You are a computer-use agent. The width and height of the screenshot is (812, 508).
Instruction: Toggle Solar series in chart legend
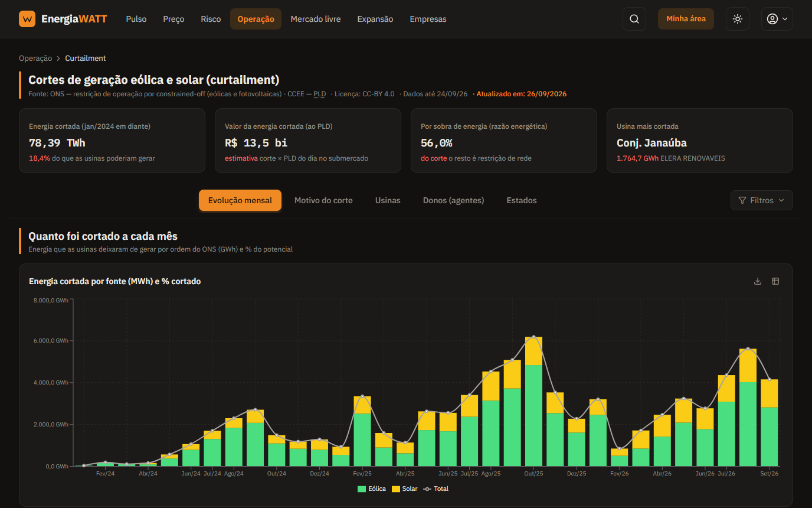[x=405, y=489]
